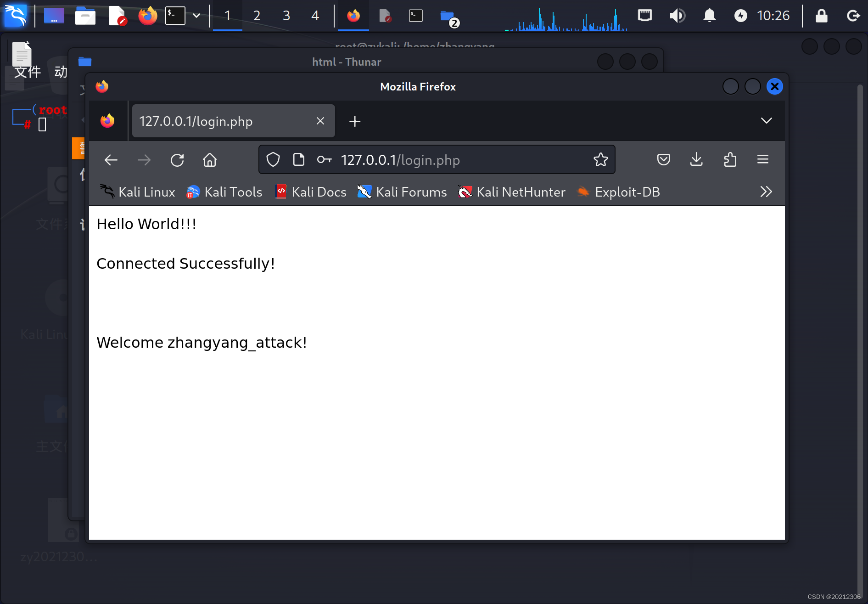Lock the screen with the padlock icon
This screenshot has width=868, height=604.
(821, 16)
